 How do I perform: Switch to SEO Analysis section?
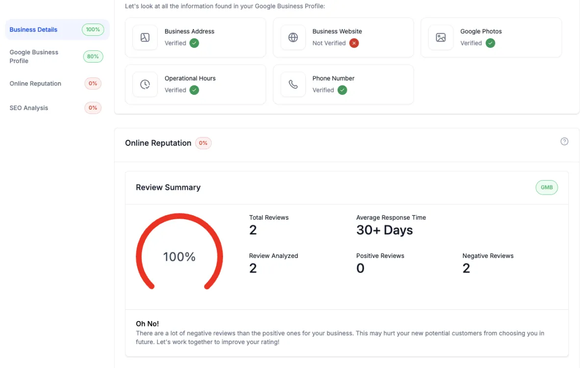[x=29, y=108]
